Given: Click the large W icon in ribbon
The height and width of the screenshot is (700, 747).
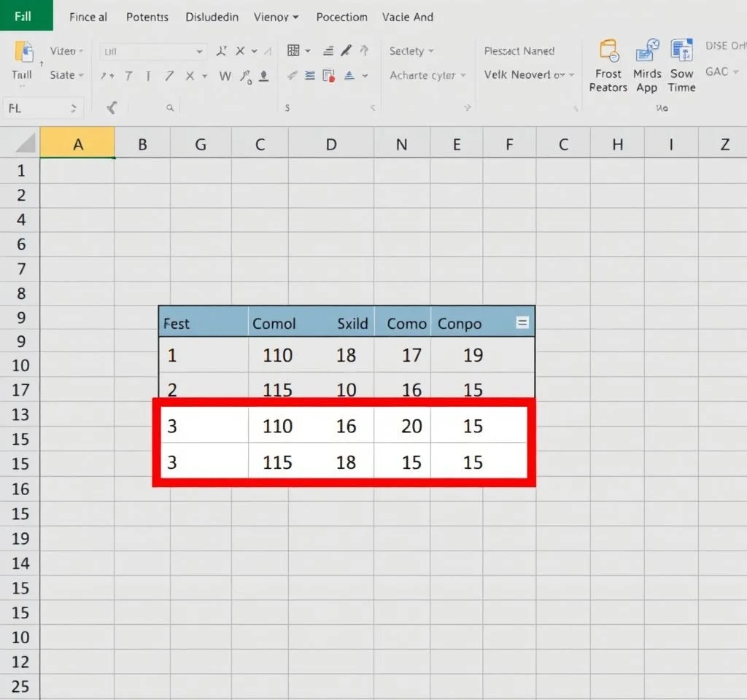Looking at the screenshot, I should pyautogui.click(x=225, y=76).
